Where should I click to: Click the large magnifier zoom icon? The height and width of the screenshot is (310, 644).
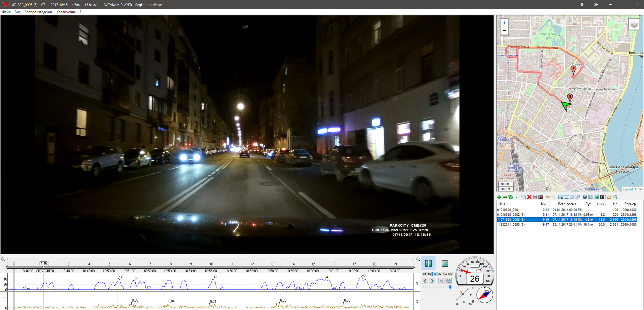[449, 281]
